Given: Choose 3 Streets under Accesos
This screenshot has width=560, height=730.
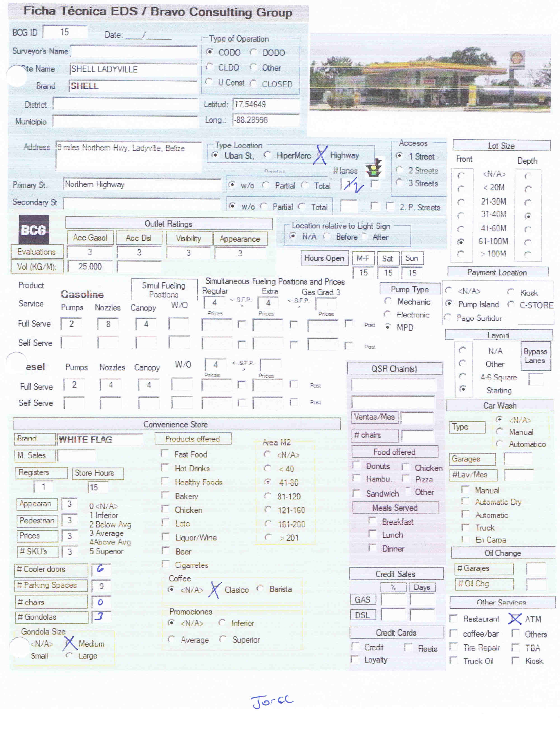Looking at the screenshot, I should coord(399,182).
